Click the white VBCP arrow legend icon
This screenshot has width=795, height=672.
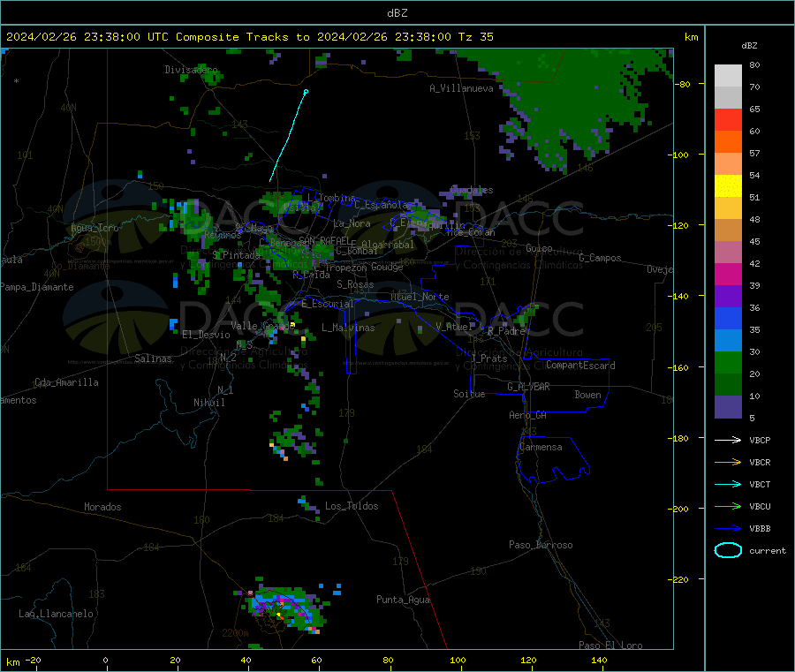coord(728,440)
